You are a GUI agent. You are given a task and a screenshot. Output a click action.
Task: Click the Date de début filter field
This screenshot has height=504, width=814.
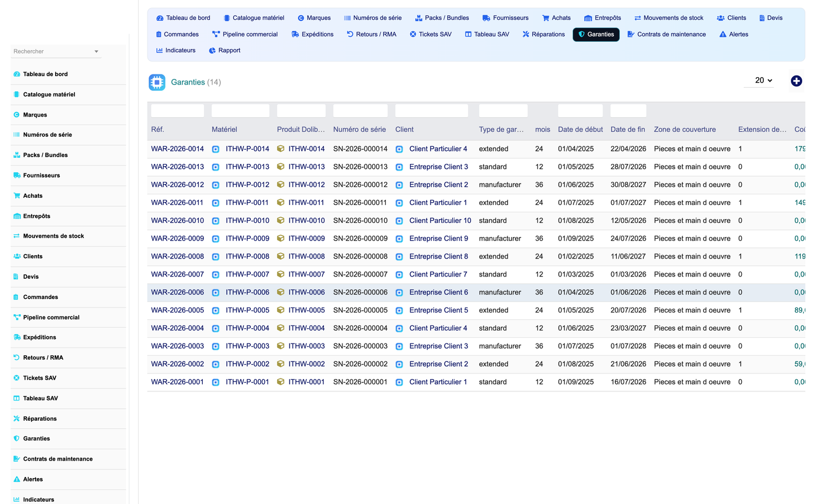(580, 111)
